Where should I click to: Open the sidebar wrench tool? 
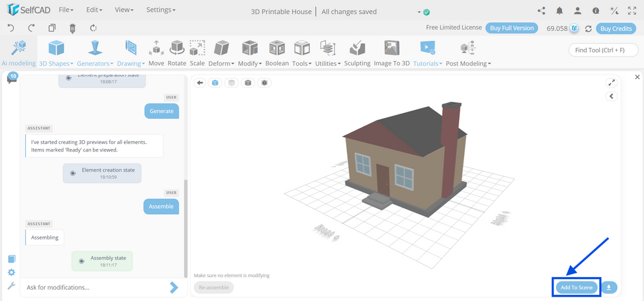click(x=11, y=286)
